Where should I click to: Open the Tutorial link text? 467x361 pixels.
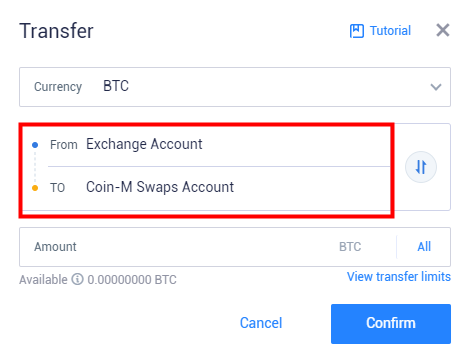click(x=390, y=31)
